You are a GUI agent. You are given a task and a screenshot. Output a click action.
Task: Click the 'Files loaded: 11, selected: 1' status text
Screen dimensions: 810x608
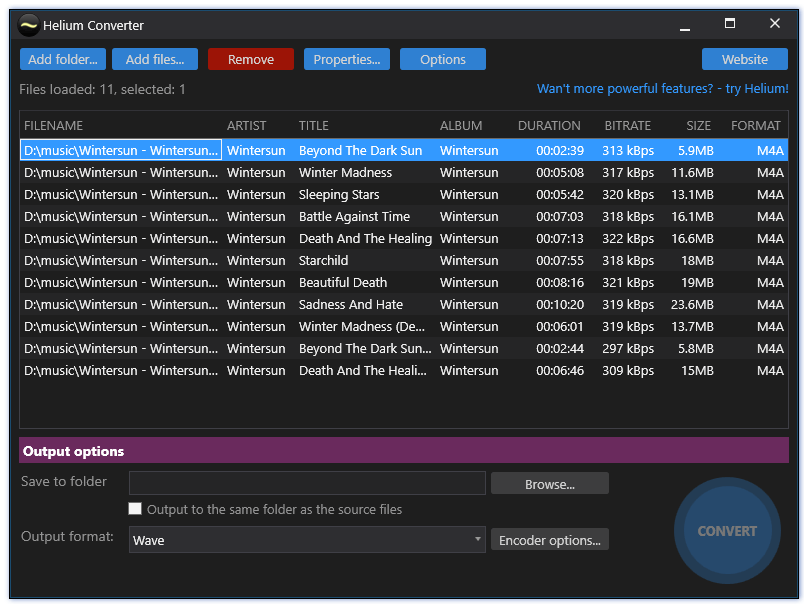click(x=102, y=89)
